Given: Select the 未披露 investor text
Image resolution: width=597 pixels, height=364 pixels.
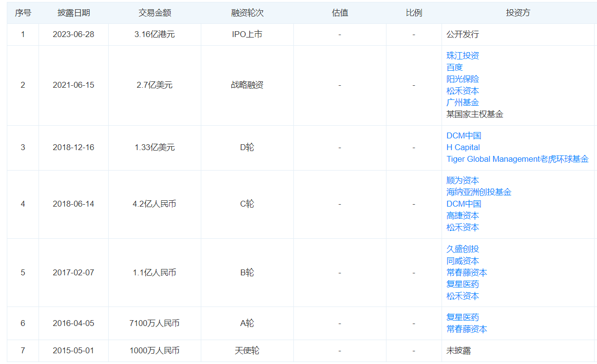Looking at the screenshot, I should click(x=459, y=351).
